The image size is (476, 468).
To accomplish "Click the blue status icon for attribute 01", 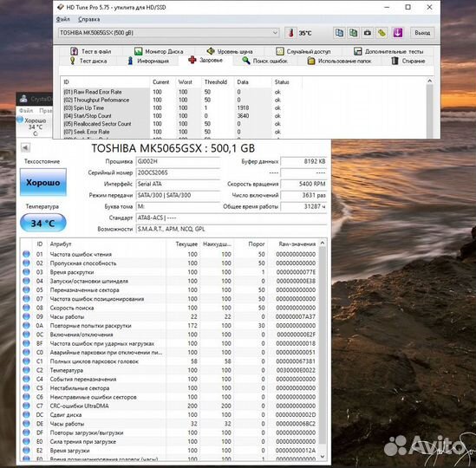I will pos(26,254).
